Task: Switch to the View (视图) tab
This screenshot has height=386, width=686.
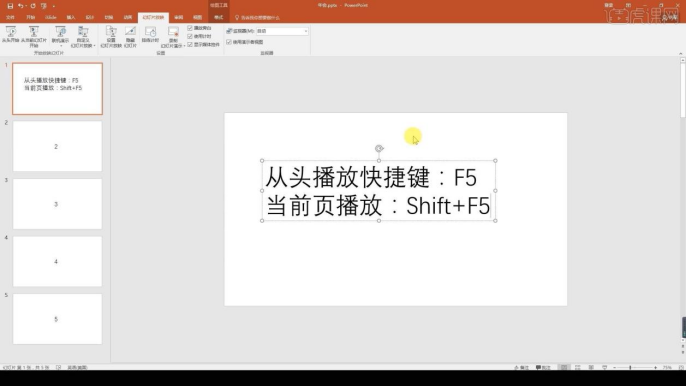Action: (198, 18)
